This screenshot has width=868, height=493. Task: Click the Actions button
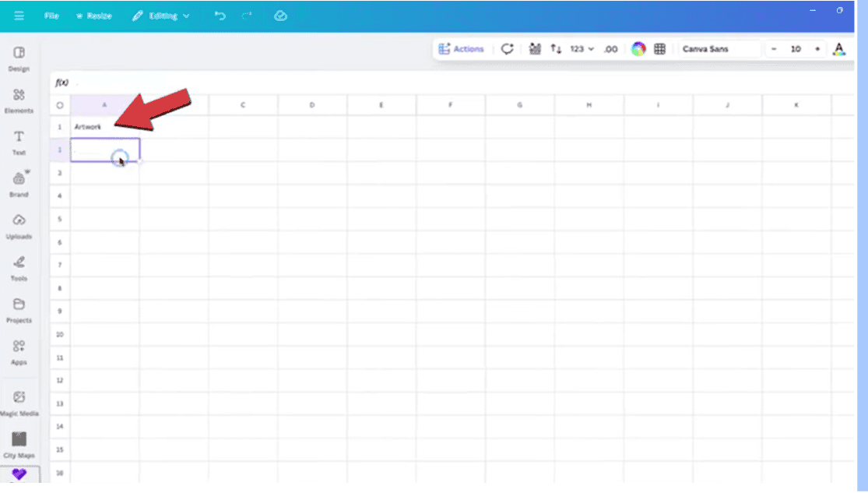click(x=461, y=49)
